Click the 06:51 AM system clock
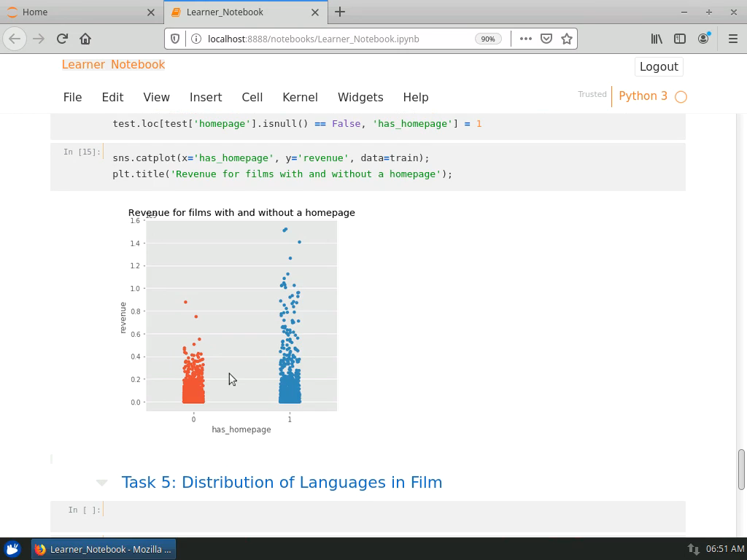 coord(724,549)
